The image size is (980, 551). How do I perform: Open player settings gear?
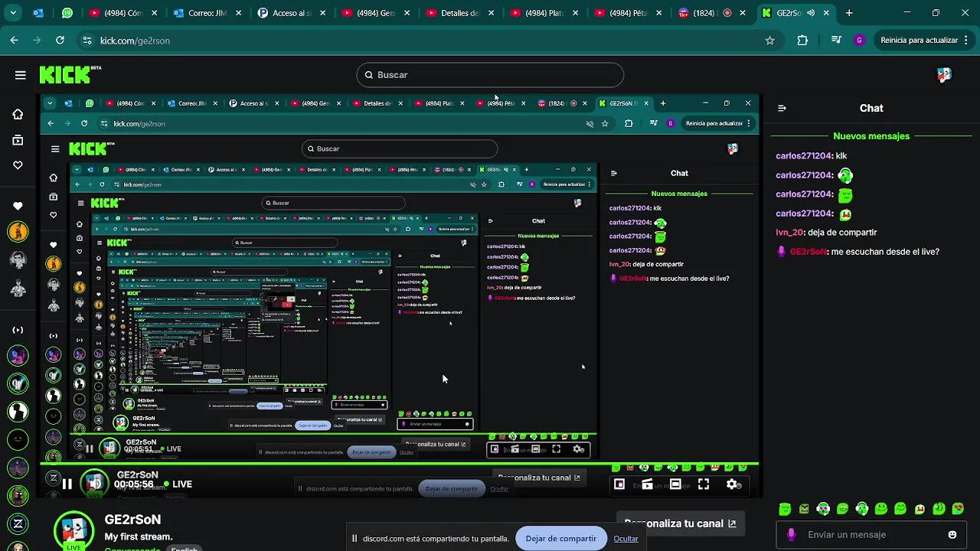coord(732,484)
